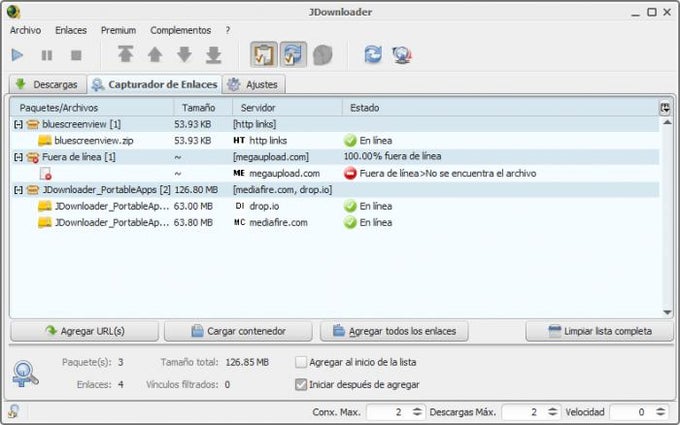Click green En línea icon on drop.io row
Viewport: 680px width, 425px height.
pos(350,206)
